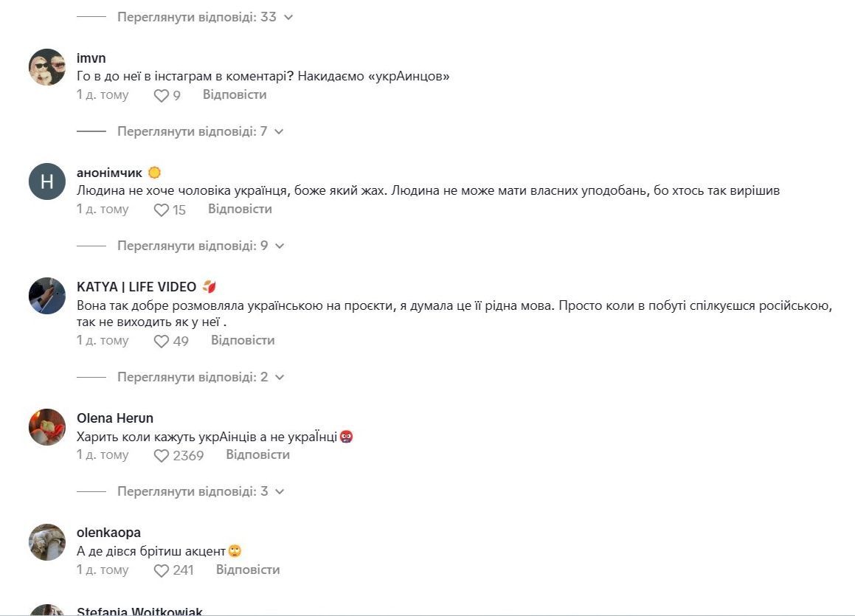Like olenkaopa's comment via heart icon

pos(162,571)
